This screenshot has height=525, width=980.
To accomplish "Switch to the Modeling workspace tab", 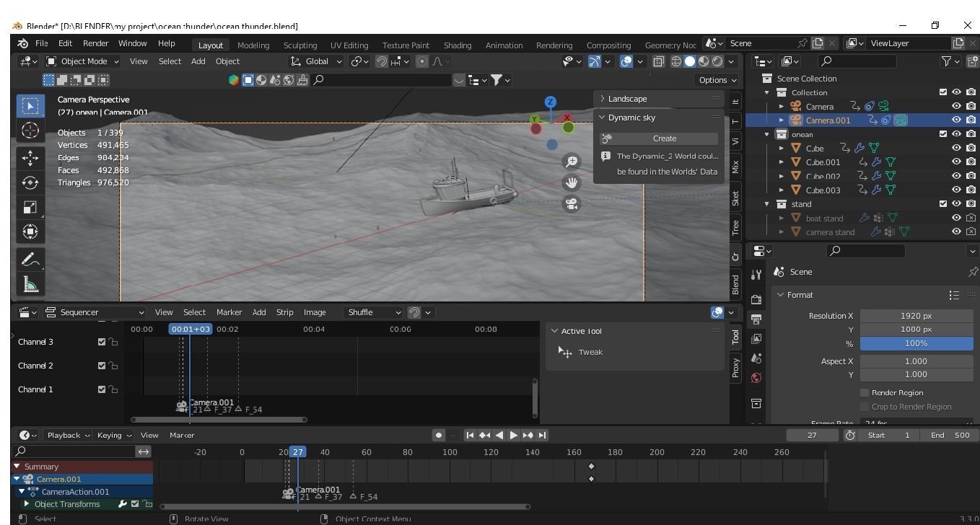I will pyautogui.click(x=253, y=45).
